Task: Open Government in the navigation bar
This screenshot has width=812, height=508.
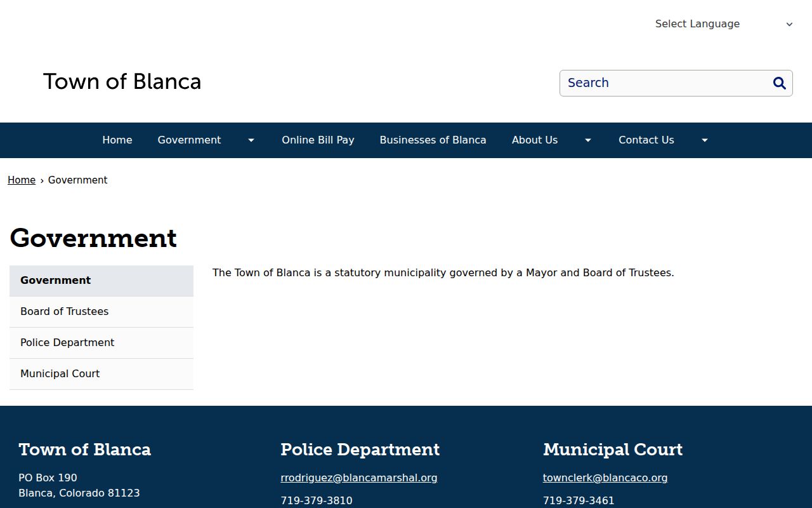Action: 189,140
